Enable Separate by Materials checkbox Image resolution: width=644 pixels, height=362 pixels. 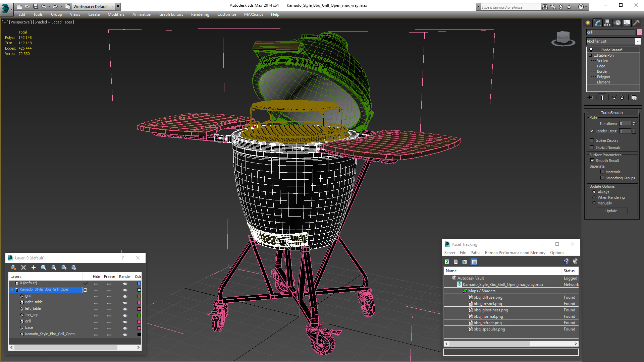click(x=602, y=172)
